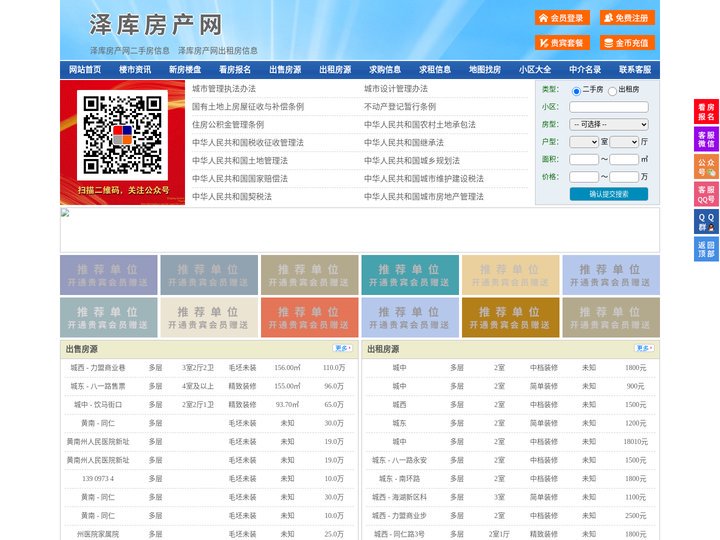Viewport: 720px width, 540px height.
Task: Select the 二手房 radio button
Action: coord(576,91)
